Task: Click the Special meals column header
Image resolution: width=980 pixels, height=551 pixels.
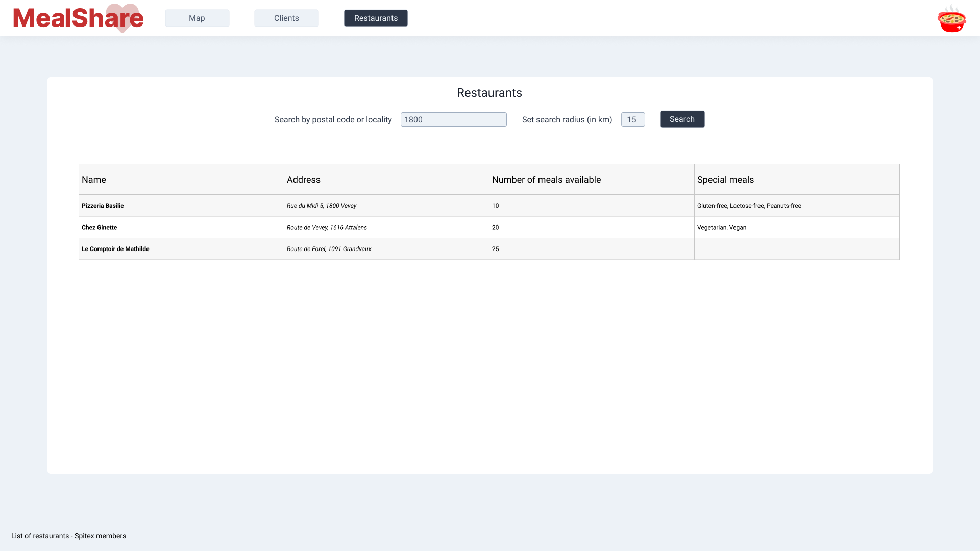Action: point(725,180)
